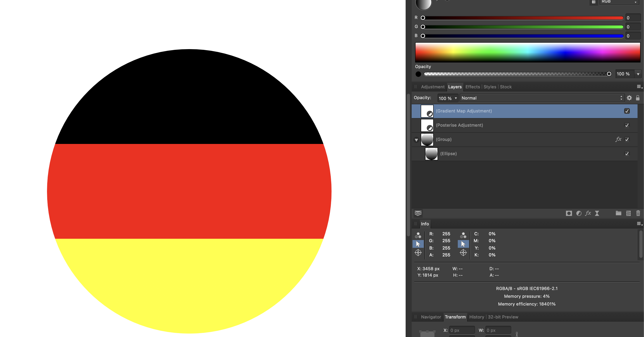
Task: Click the B value input field
Action: point(633,36)
